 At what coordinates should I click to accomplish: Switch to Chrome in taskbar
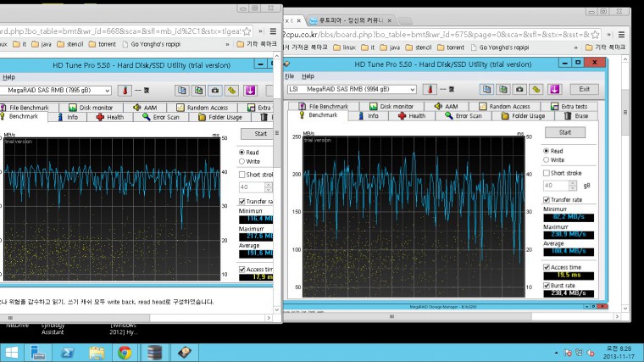(125, 353)
